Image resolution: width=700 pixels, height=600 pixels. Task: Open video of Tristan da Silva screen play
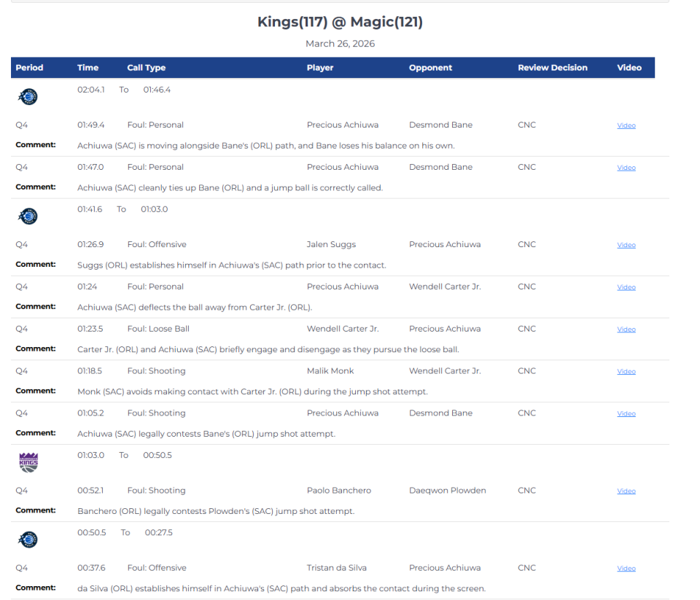pos(626,569)
